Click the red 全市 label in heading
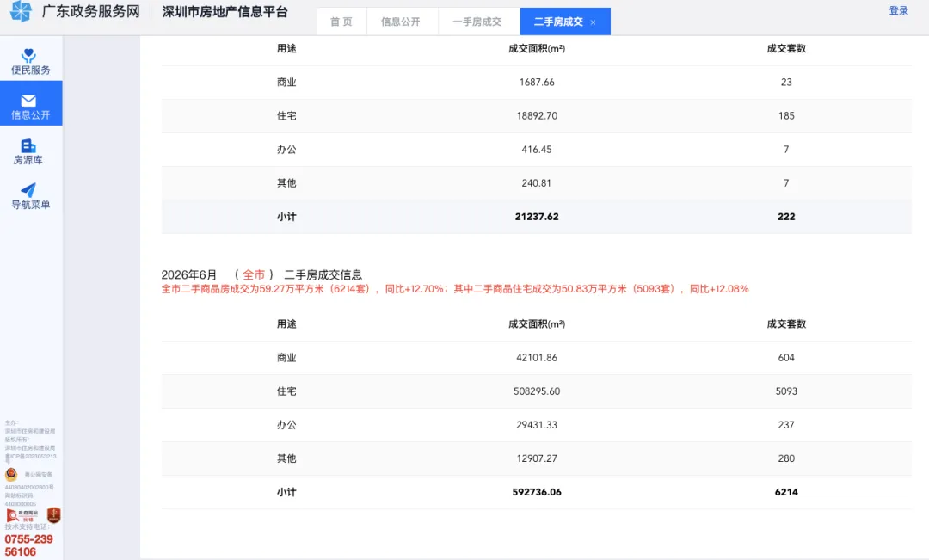This screenshot has height=560, width=929. (x=254, y=275)
